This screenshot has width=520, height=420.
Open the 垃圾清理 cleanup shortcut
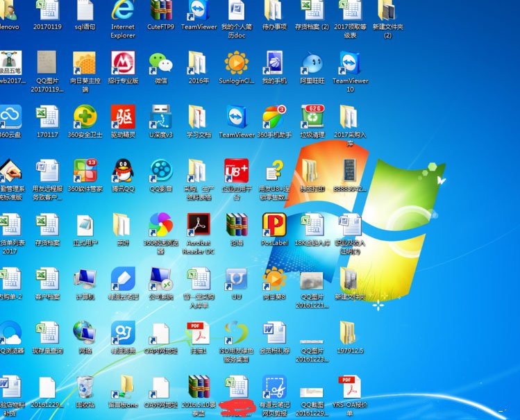click(312, 121)
